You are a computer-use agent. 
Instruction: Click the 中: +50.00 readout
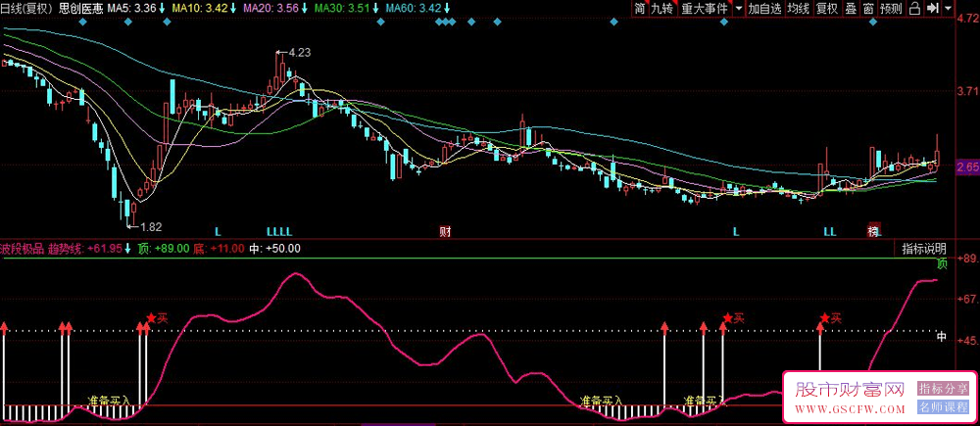(x=275, y=248)
